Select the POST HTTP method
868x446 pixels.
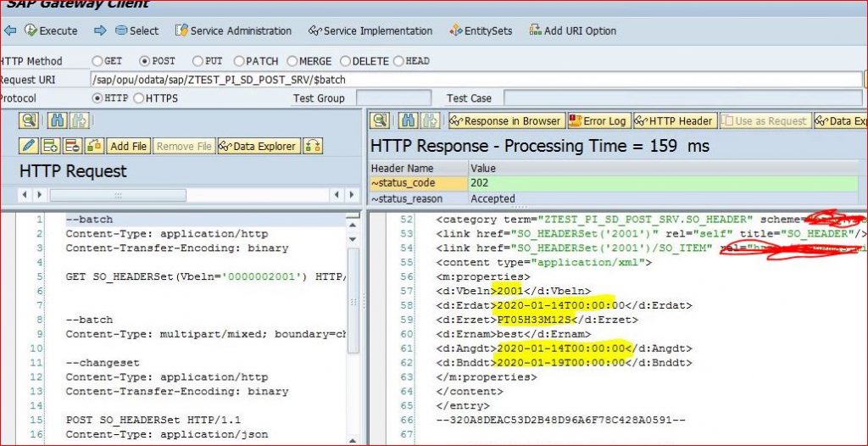point(144,61)
